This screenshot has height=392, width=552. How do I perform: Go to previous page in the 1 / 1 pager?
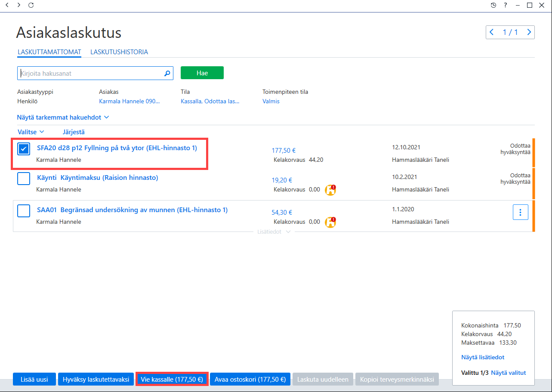click(x=492, y=32)
